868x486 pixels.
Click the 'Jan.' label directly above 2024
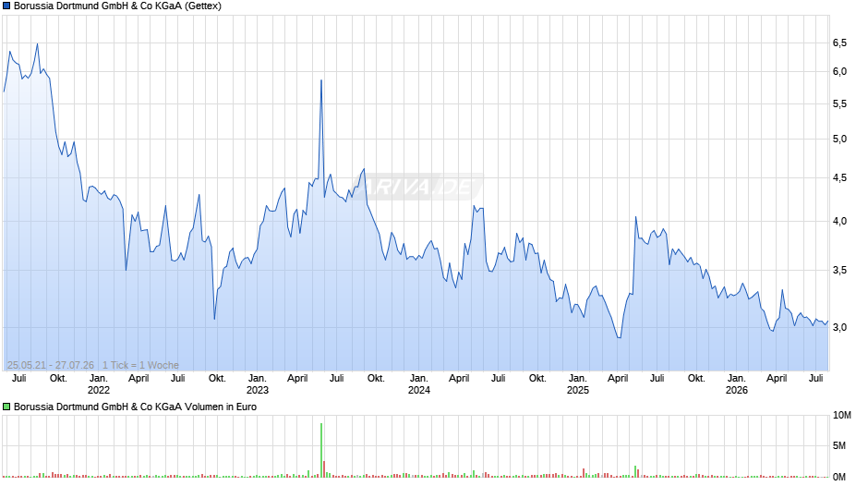click(419, 379)
